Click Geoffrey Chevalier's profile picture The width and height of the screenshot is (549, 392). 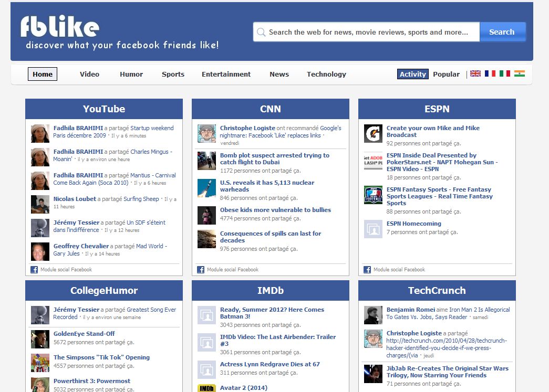pyautogui.click(x=40, y=251)
